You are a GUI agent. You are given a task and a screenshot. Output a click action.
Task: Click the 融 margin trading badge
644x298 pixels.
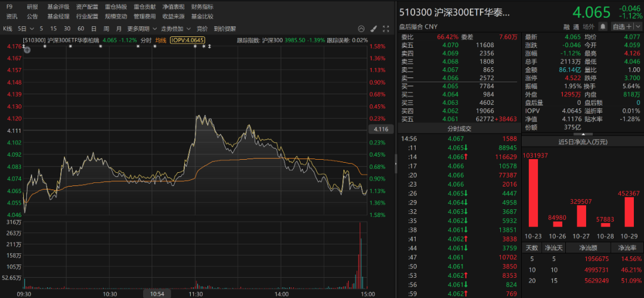[566, 27]
